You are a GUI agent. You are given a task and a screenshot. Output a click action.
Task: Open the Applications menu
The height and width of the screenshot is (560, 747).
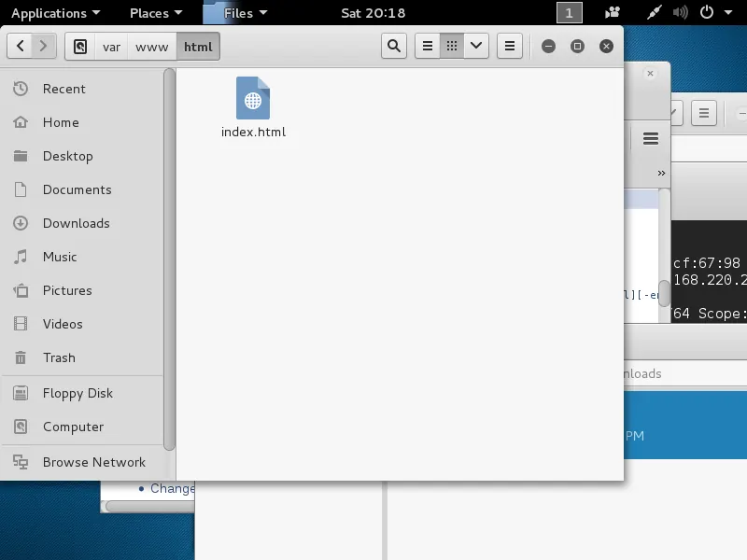coord(56,13)
